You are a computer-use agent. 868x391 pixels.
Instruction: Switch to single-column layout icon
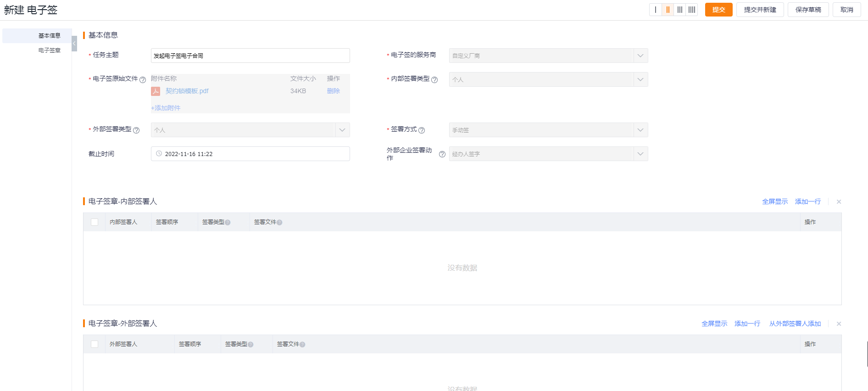[656, 10]
